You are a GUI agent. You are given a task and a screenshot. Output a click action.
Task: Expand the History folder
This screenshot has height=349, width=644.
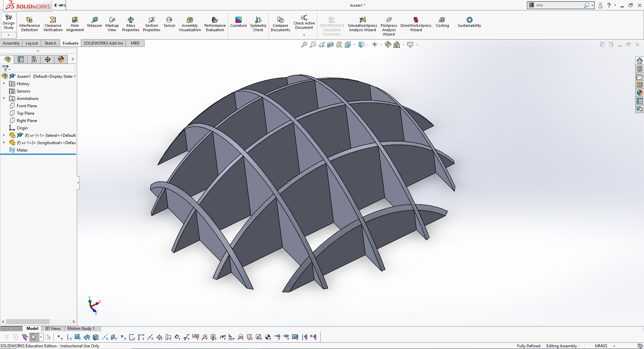point(4,83)
